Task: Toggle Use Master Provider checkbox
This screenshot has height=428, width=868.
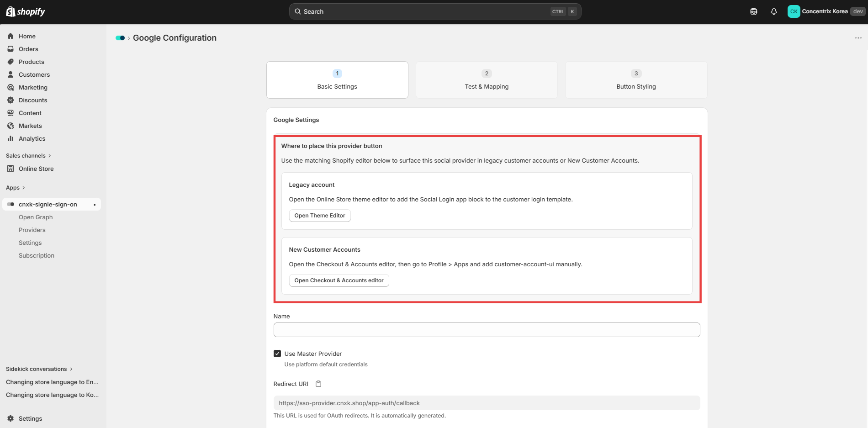Action: point(277,354)
